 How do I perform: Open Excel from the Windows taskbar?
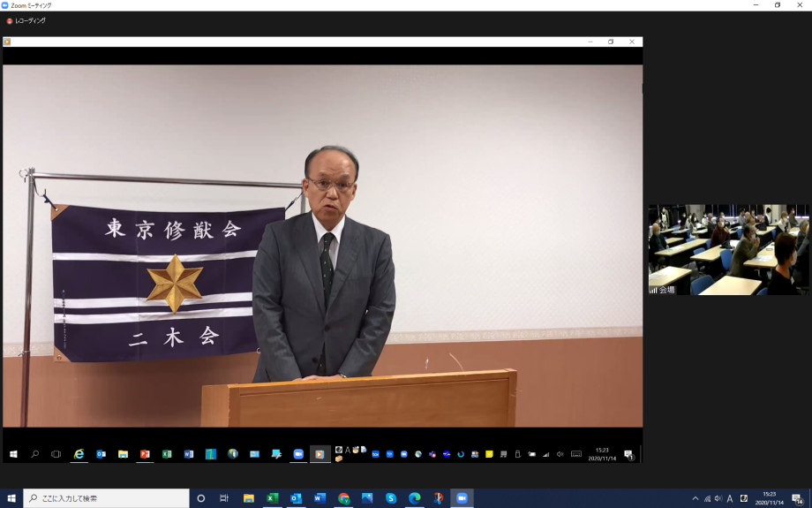pyautogui.click(x=273, y=498)
